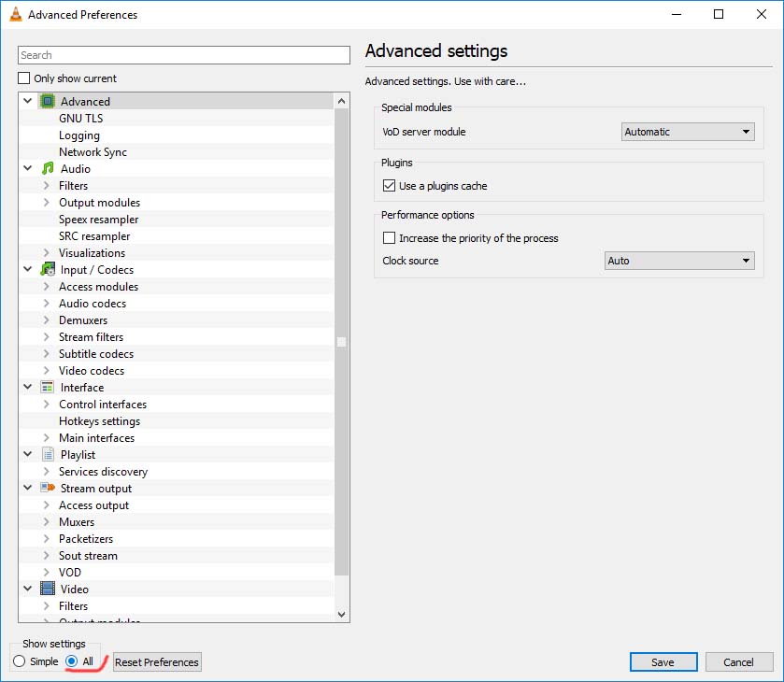Viewport: 784px width, 682px height.
Task: Click the tree scrollbar down arrow
Action: click(341, 615)
